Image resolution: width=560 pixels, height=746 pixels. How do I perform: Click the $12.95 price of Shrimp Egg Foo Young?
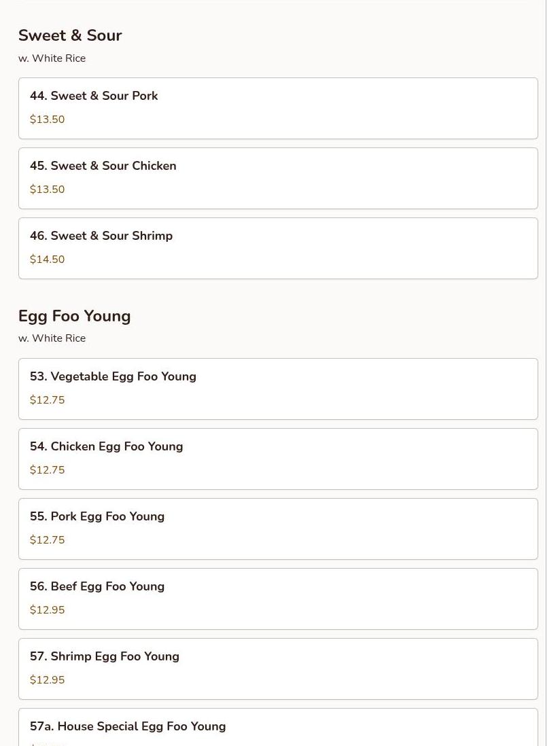pyautogui.click(x=47, y=680)
